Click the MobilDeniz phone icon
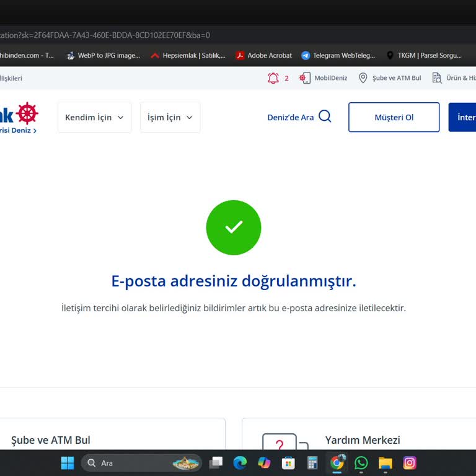 (305, 78)
